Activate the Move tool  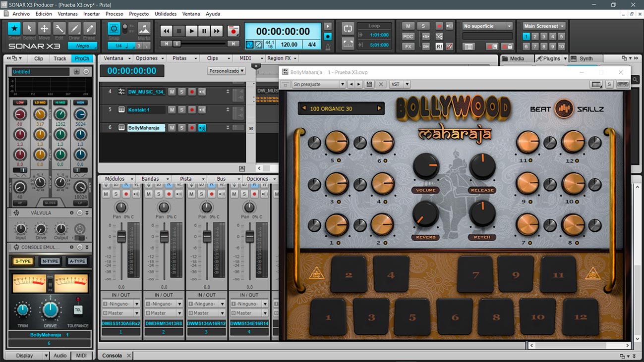coord(44,29)
